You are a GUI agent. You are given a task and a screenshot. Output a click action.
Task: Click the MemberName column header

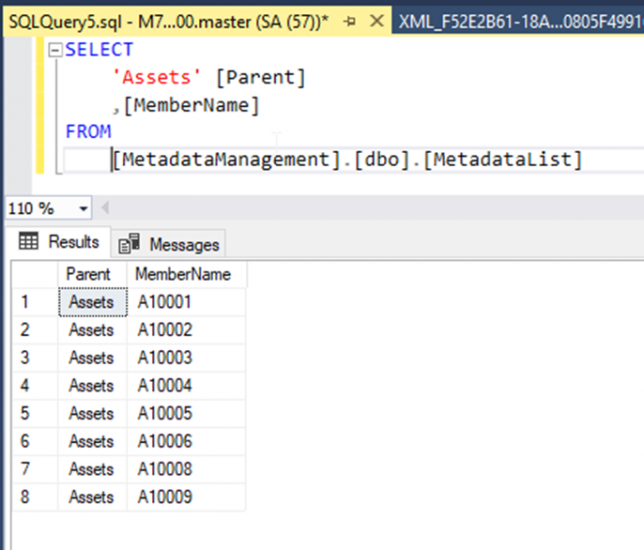coord(183,274)
